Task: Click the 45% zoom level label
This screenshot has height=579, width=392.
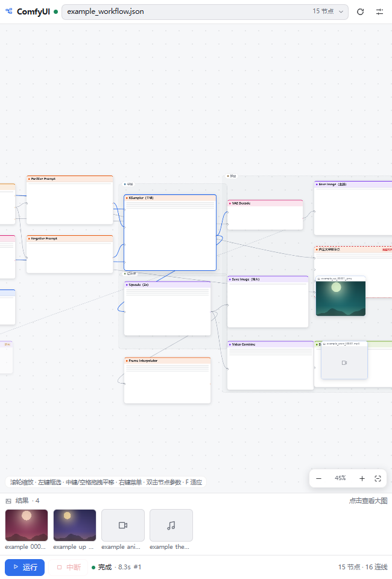Action: (340, 478)
